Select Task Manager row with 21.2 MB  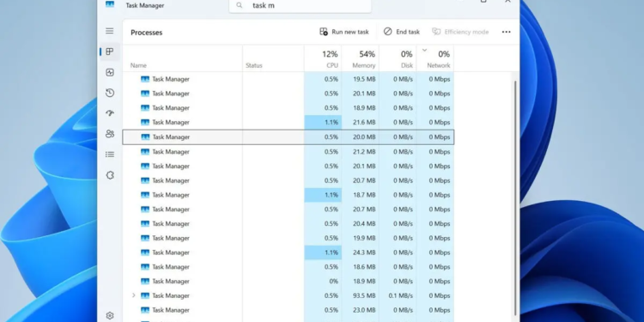289,151
